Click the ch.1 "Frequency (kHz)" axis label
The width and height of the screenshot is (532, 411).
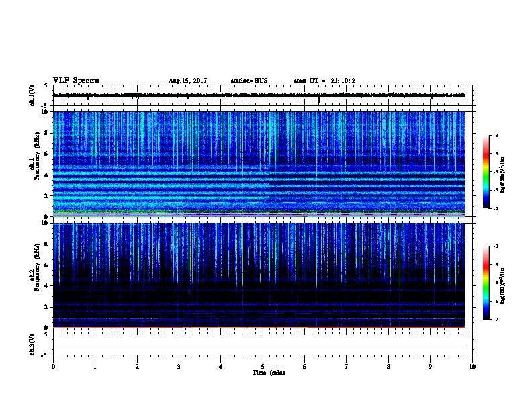(x=37, y=156)
